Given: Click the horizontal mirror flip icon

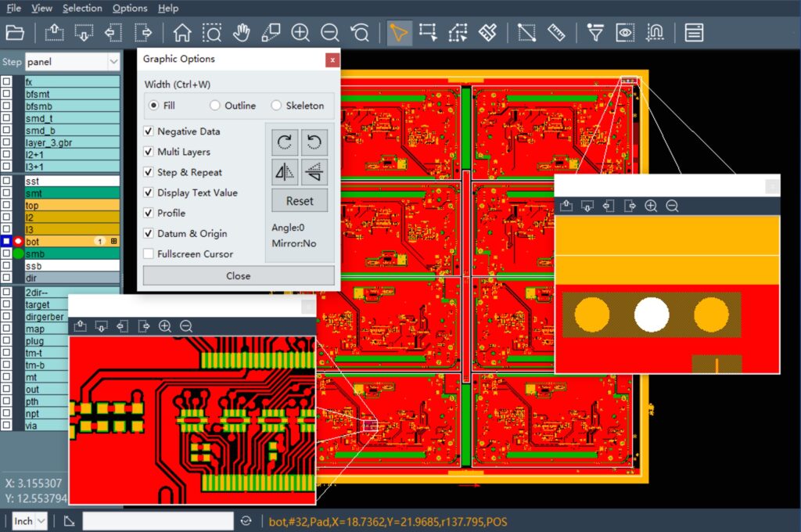Looking at the screenshot, I should (x=285, y=171).
